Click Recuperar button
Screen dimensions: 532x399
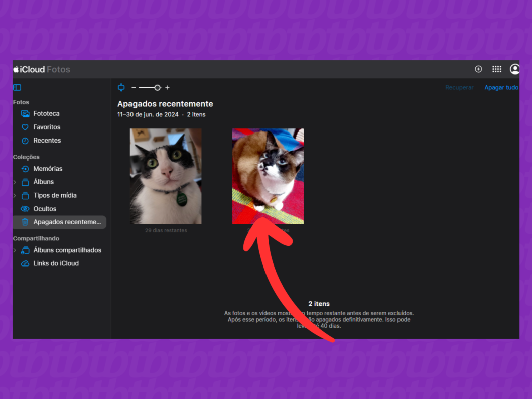[x=459, y=87]
